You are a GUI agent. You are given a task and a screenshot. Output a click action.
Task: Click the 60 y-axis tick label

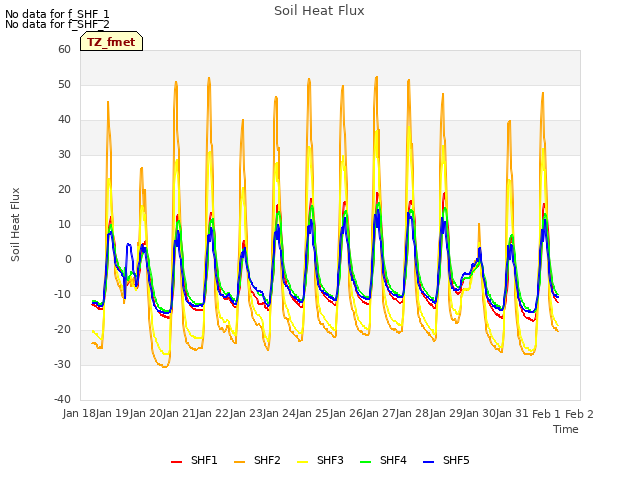pyautogui.click(x=64, y=49)
